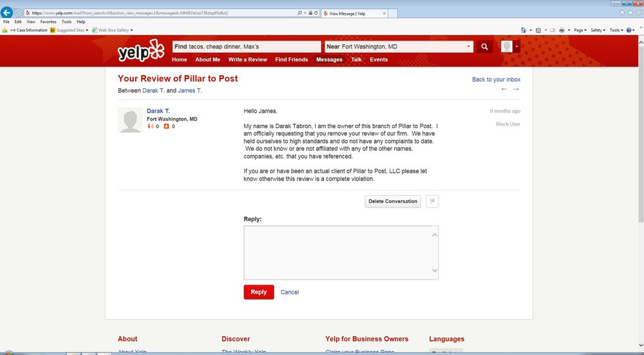Open the Favorites menu
This screenshot has height=355, width=644.
coord(48,22)
